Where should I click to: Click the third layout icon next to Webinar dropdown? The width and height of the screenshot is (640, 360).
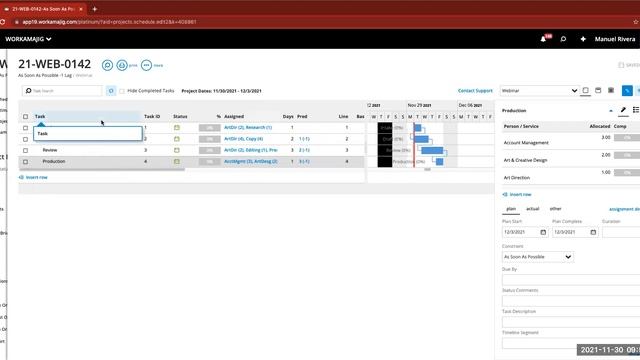[611, 90]
